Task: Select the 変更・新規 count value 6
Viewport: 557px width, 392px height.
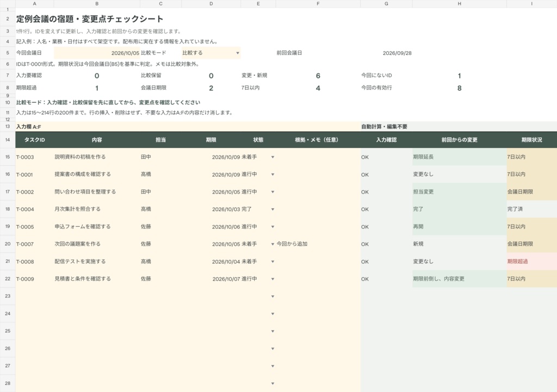Action: click(x=318, y=76)
